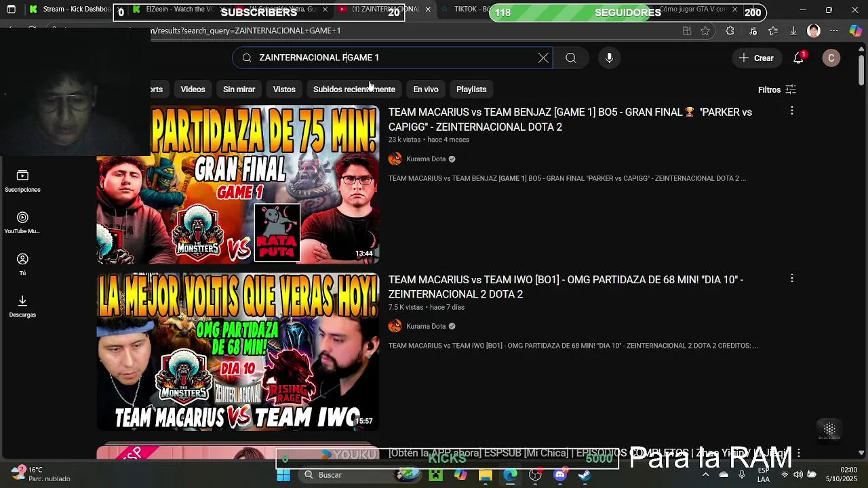Click the Edge icon in the taskbar

pos(510,475)
